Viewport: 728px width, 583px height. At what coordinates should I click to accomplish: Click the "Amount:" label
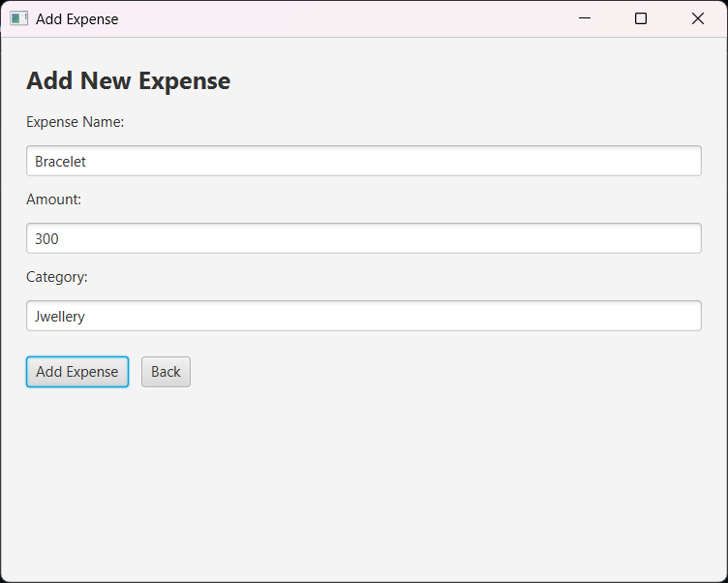[x=53, y=199]
